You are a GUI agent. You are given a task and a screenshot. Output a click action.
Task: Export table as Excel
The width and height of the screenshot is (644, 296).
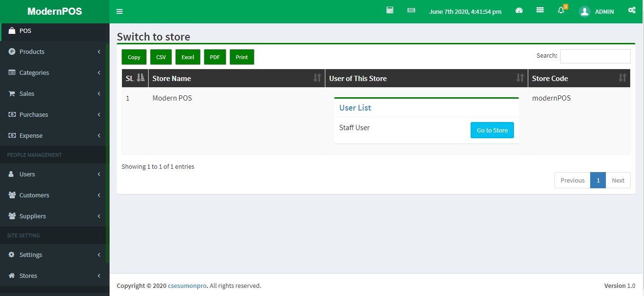(188, 57)
